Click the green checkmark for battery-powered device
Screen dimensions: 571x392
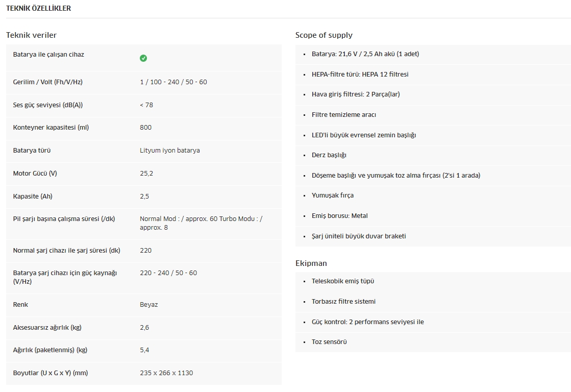[143, 58]
